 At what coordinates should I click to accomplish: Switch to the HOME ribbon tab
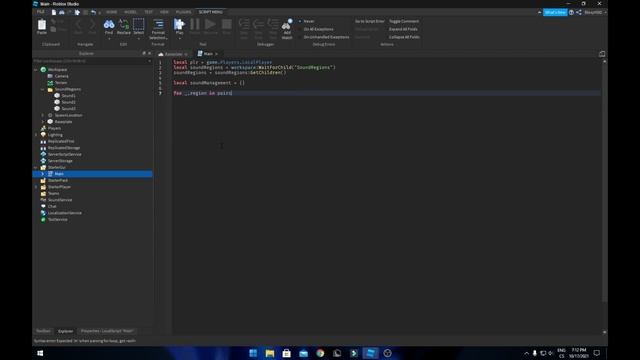tap(111, 12)
